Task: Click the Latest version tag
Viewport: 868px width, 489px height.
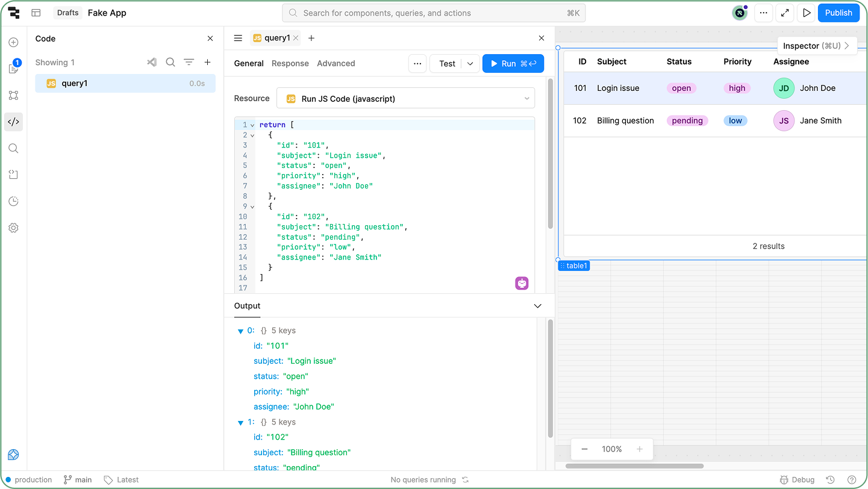Action: (x=121, y=480)
